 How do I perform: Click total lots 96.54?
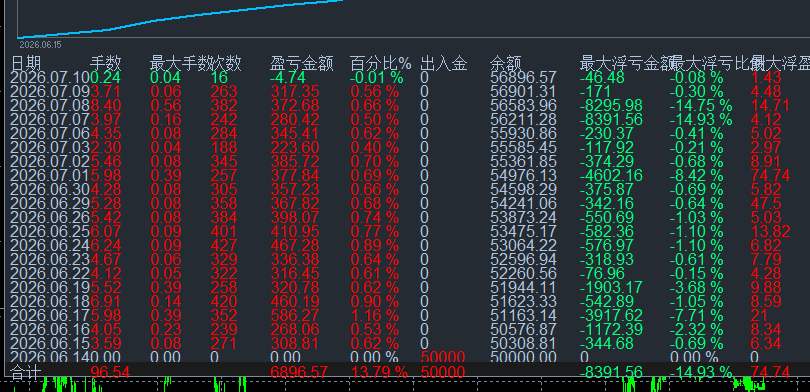tap(110, 372)
